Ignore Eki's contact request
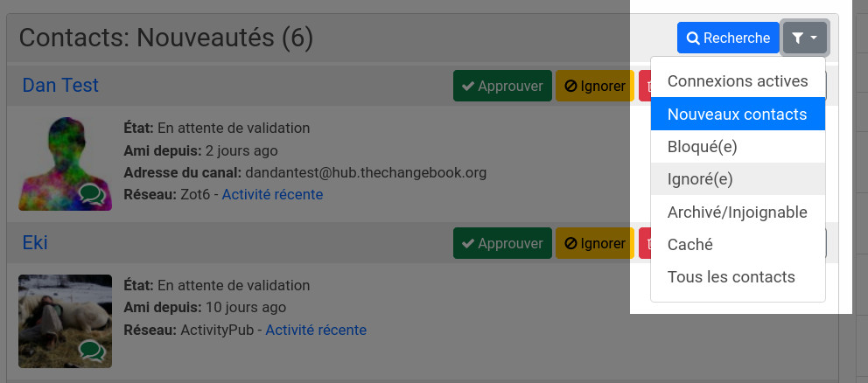The width and height of the screenshot is (868, 383). coord(594,243)
